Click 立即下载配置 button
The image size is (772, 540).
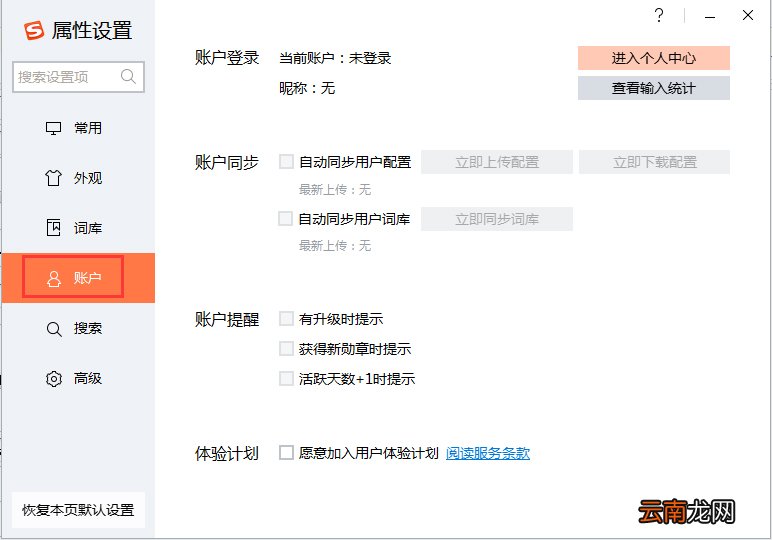point(654,162)
